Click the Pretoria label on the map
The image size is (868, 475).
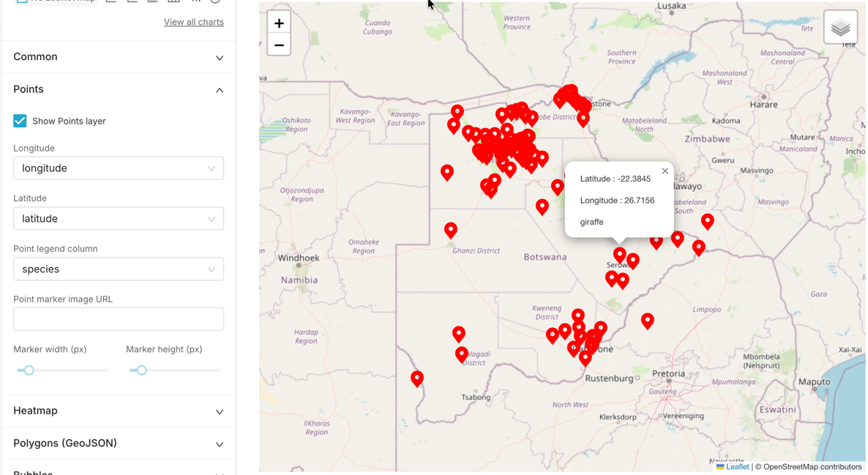(668, 374)
